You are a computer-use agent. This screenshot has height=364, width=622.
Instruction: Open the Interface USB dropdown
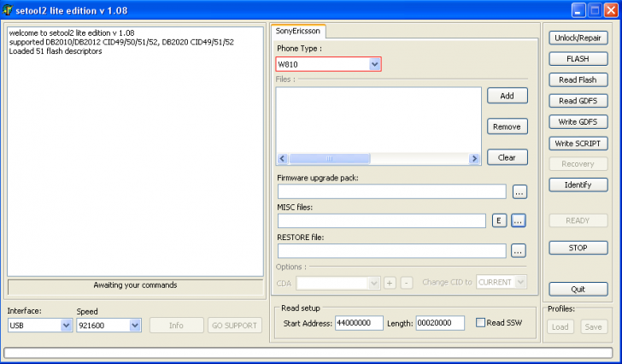(x=66, y=326)
